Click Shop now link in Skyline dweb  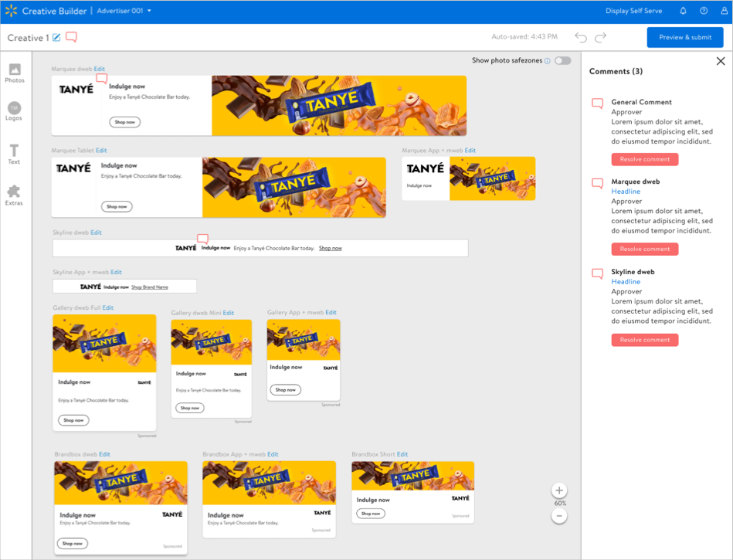tap(330, 248)
